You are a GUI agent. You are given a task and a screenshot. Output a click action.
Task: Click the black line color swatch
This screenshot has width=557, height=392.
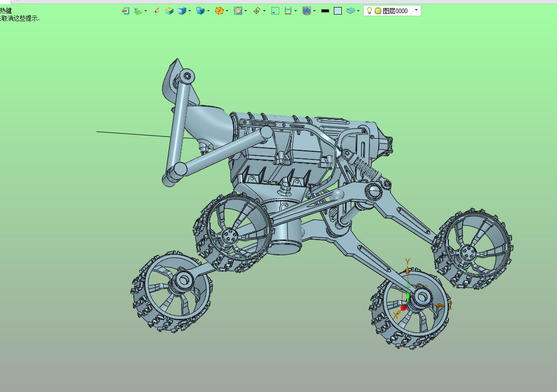pos(325,11)
